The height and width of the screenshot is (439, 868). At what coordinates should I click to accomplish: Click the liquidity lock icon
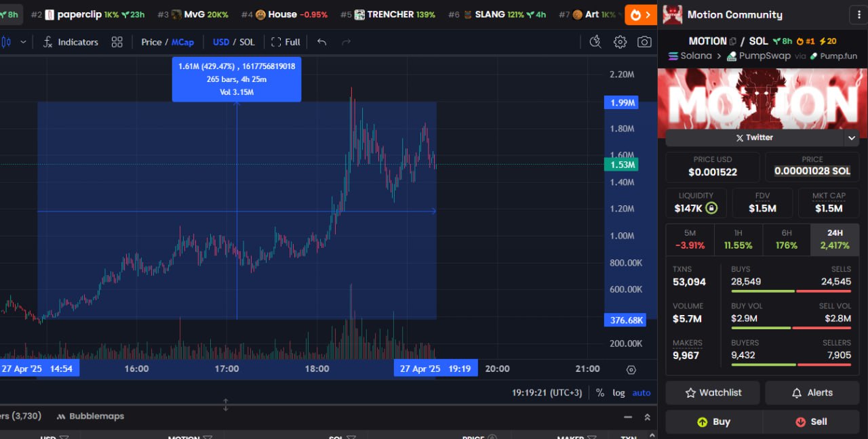click(x=711, y=209)
